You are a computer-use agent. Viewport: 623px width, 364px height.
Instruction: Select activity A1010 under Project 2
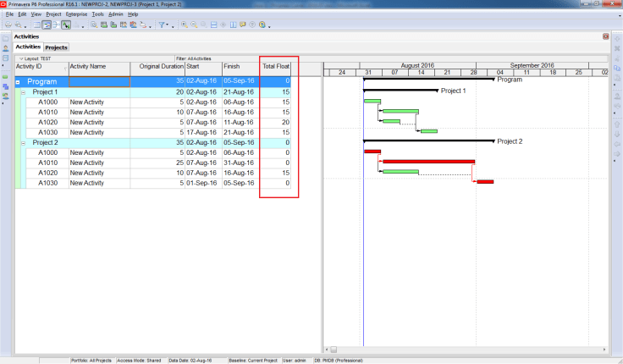47,163
